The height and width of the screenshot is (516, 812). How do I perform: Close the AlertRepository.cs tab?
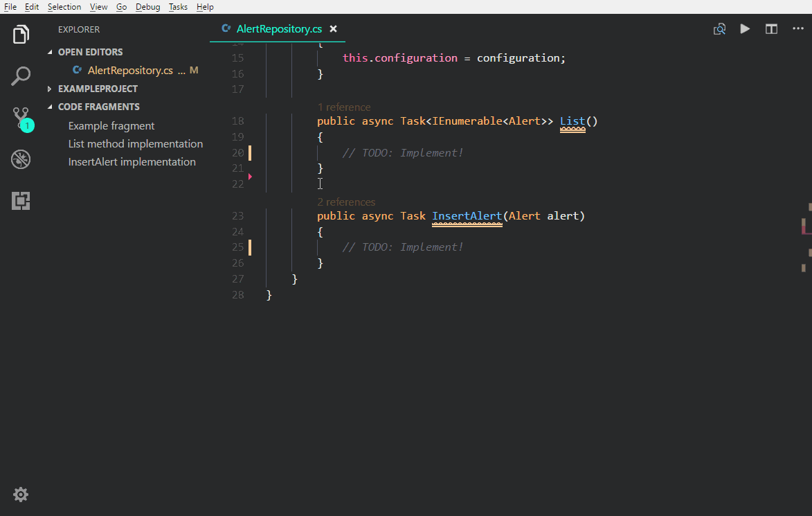coord(333,29)
